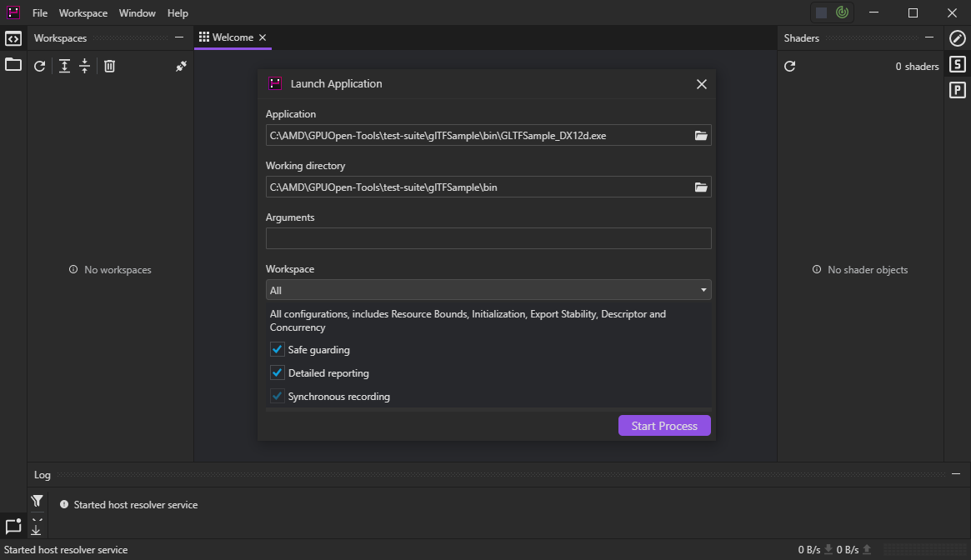Collapse the Log panel
971x560 pixels.
click(x=956, y=474)
